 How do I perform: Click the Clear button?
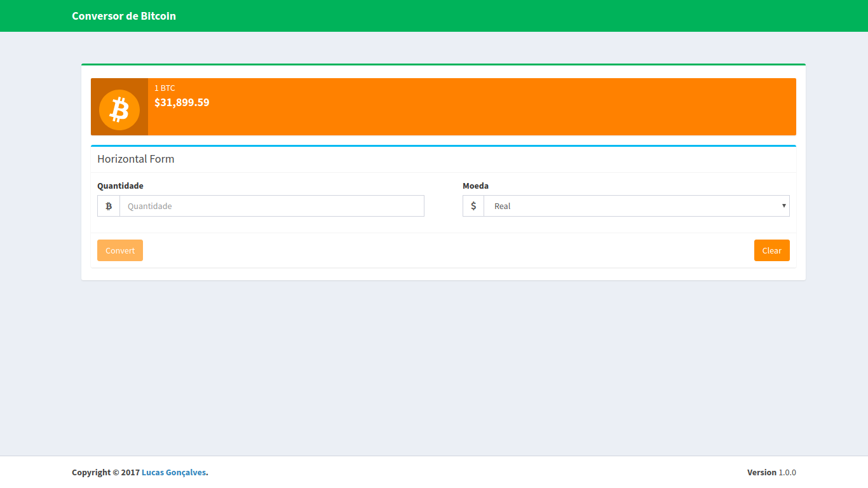point(772,250)
